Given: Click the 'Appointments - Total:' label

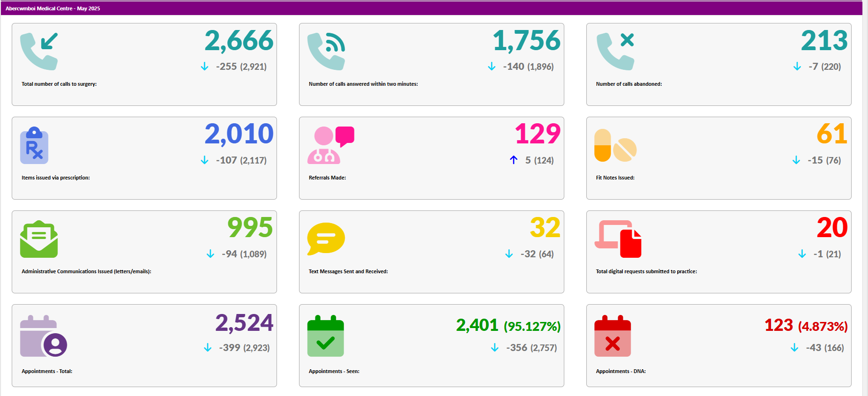Looking at the screenshot, I should pyautogui.click(x=47, y=371).
